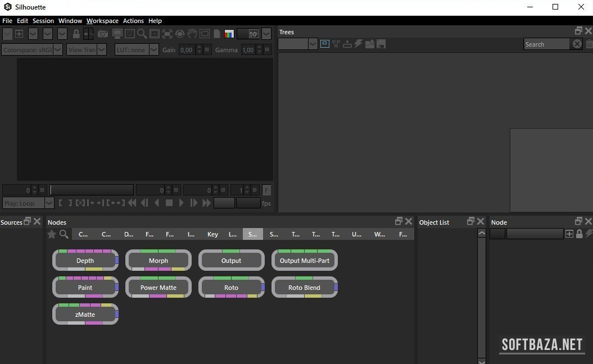593x364 pixels.
Task: Toggle the F button beside frame fields
Action: pyautogui.click(x=266, y=190)
